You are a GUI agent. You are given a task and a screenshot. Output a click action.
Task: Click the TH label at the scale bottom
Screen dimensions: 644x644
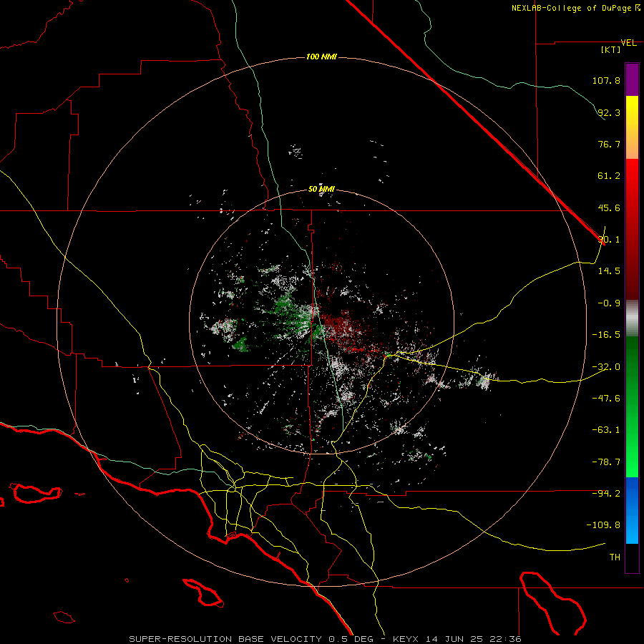[x=615, y=557]
